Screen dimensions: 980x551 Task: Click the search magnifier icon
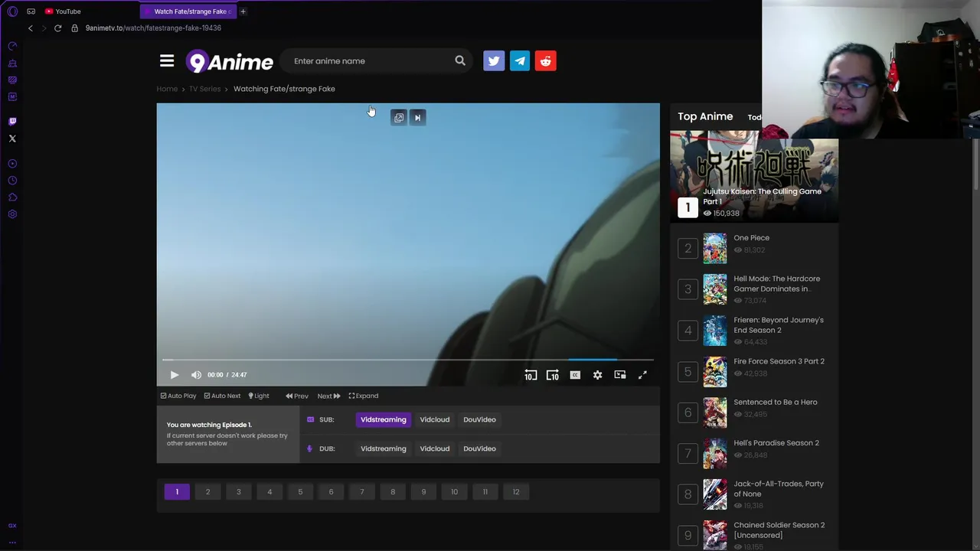pos(459,60)
